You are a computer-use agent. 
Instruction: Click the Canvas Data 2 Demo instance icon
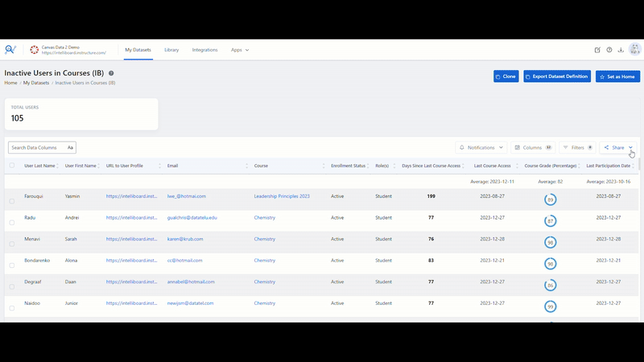pos(34,50)
